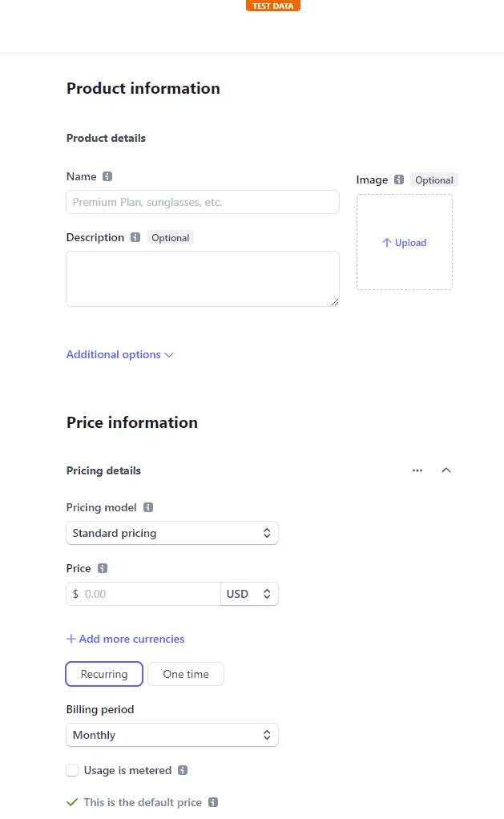Image resolution: width=504 pixels, height=819 pixels.
Task: Open the Pricing model dropdown
Action: [x=172, y=533]
